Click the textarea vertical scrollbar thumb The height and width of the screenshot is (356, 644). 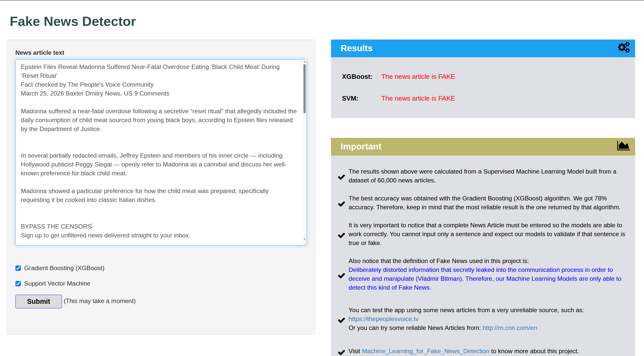click(x=304, y=89)
